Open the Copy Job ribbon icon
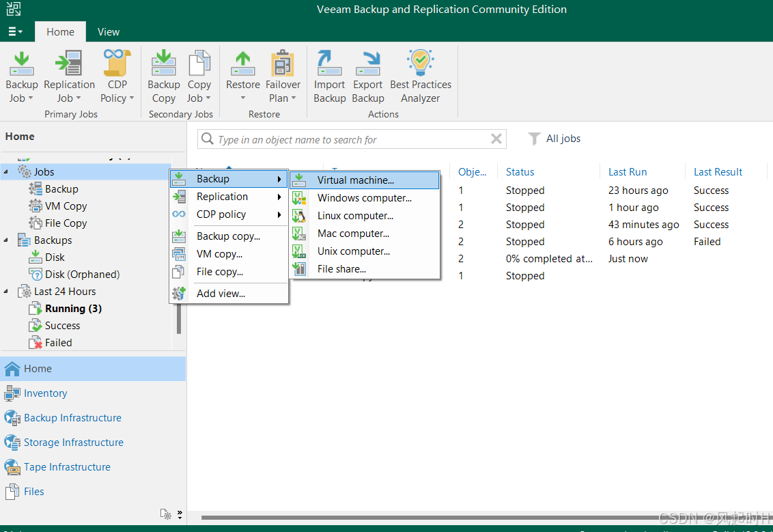This screenshot has height=532, width=773. (x=199, y=64)
